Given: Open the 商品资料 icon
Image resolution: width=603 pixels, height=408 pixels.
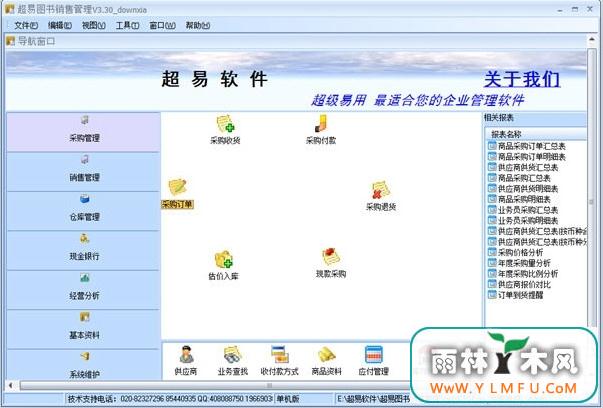Looking at the screenshot, I should click(x=326, y=360).
